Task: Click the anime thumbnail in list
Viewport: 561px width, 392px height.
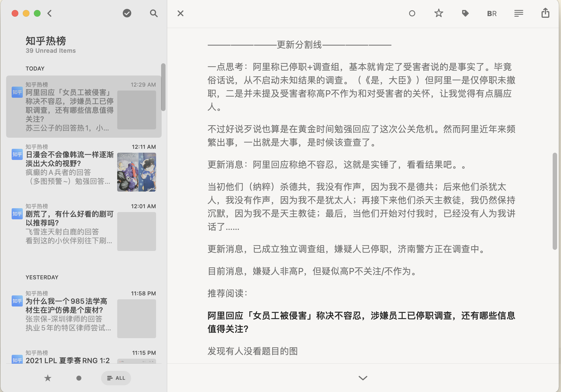Action: point(136,172)
